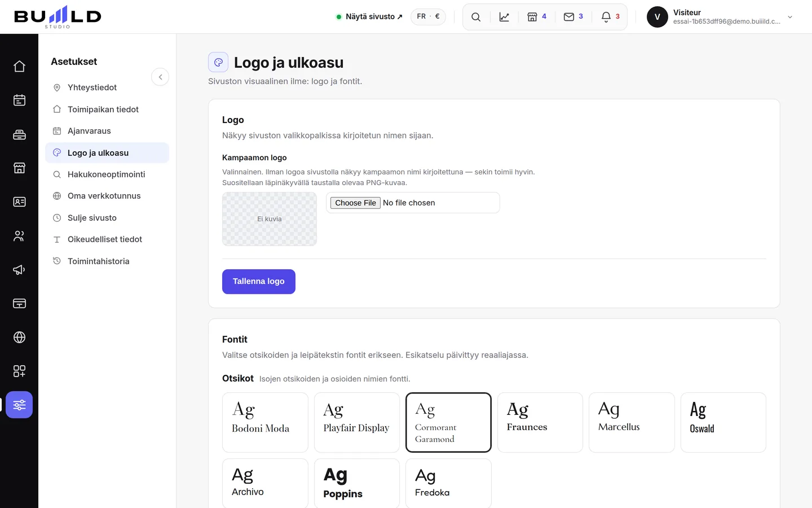812x508 pixels.
Task: Choose the Poppins heading font card
Action: (x=357, y=483)
